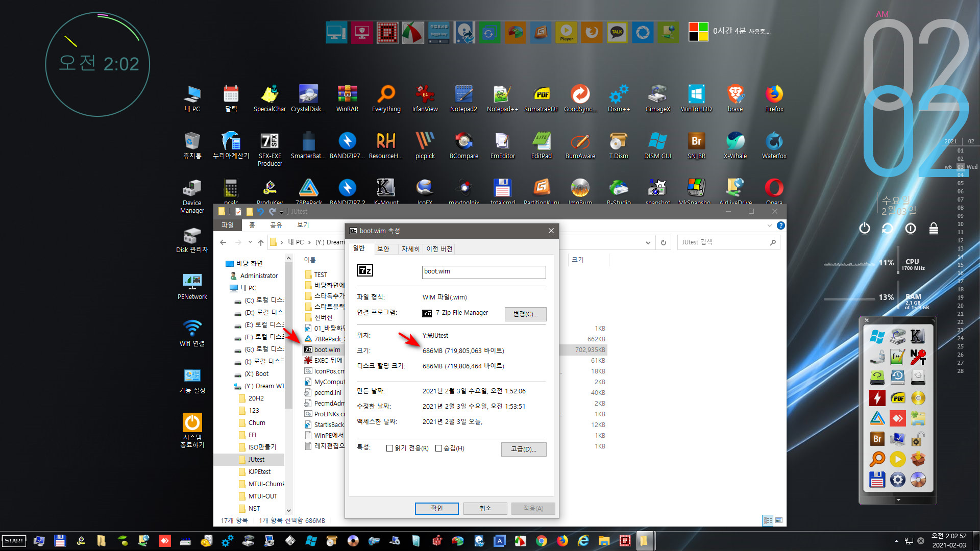Go up one folder level in Explorer
The width and height of the screenshot is (980, 551).
tap(261, 242)
